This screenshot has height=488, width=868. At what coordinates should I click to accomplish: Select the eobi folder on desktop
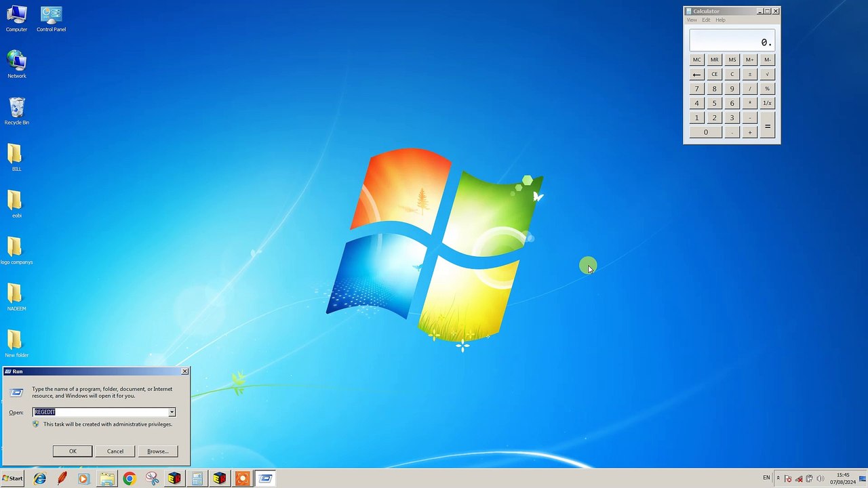point(16,205)
